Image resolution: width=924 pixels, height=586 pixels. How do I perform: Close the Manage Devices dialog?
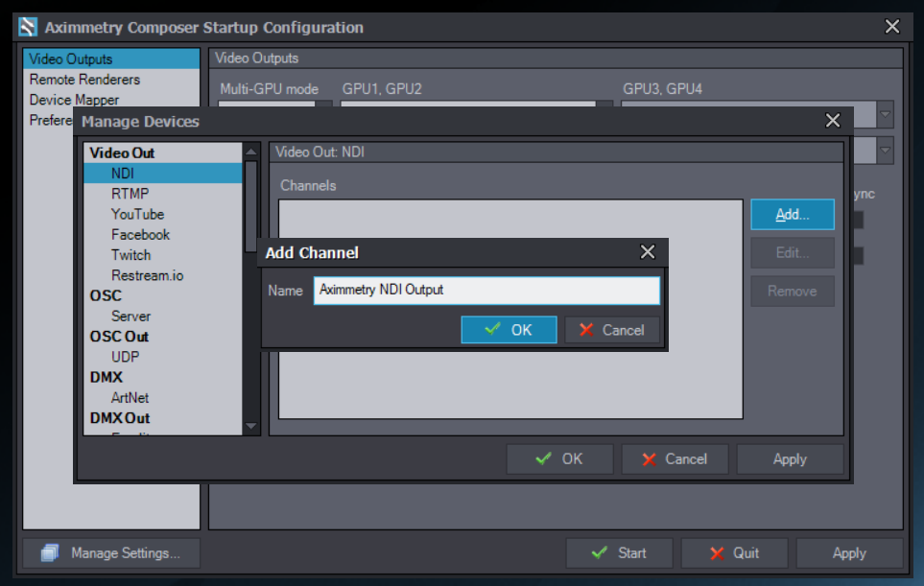click(833, 121)
